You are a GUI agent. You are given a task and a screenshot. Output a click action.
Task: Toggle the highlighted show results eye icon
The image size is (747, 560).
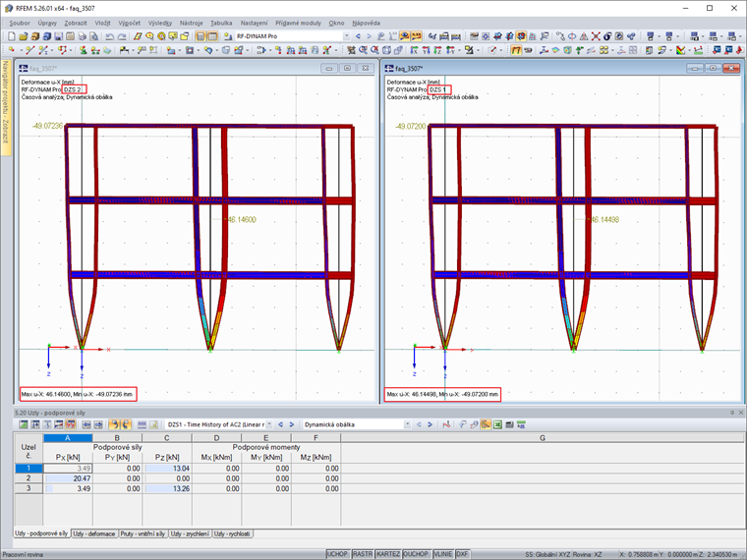[x=405, y=36]
